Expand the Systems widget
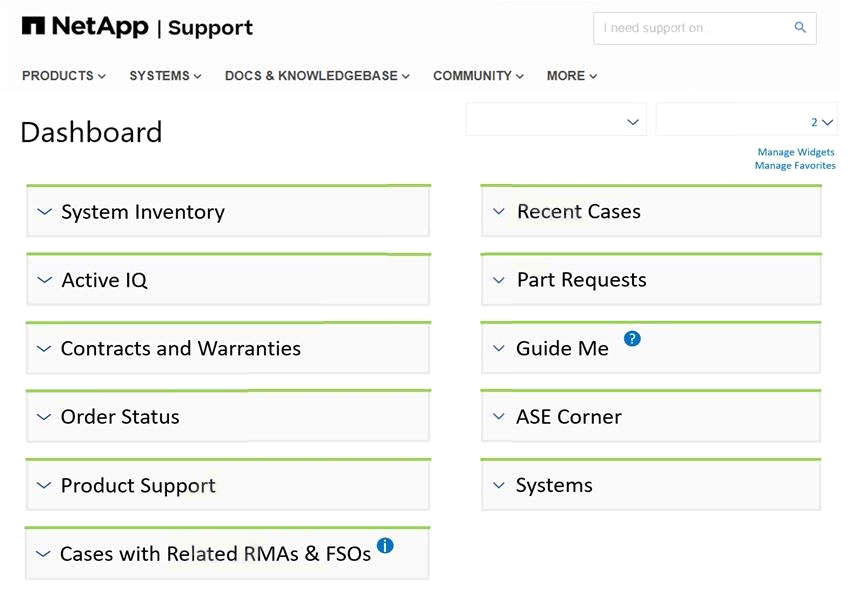The width and height of the screenshot is (848, 595). click(x=499, y=486)
